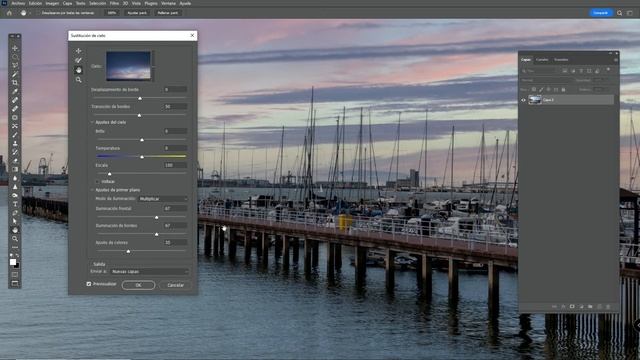Toggle lock all padlock icon
This screenshot has width=640, height=360.
pos(563,89)
